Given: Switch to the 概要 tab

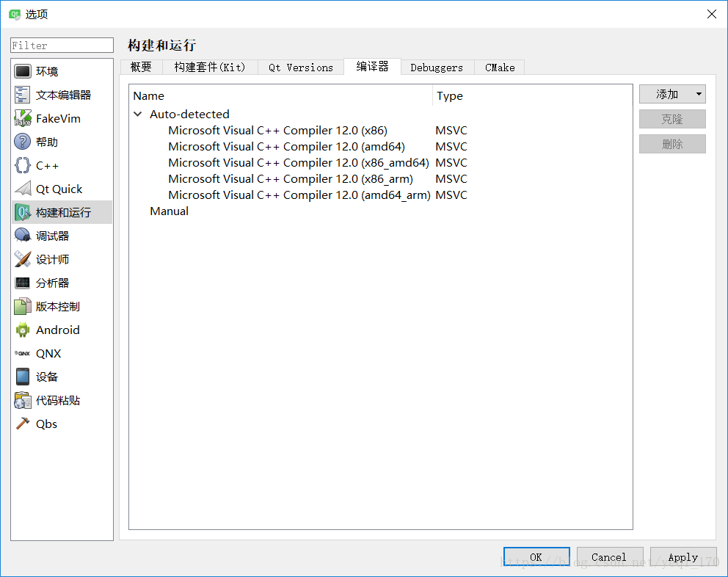Looking at the screenshot, I should pos(141,68).
